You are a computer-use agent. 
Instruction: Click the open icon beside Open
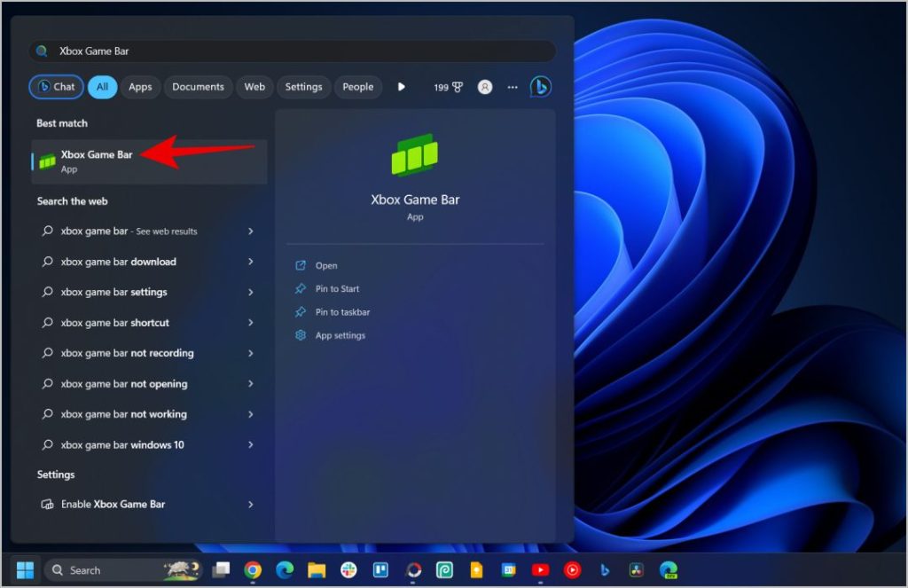tap(301, 265)
